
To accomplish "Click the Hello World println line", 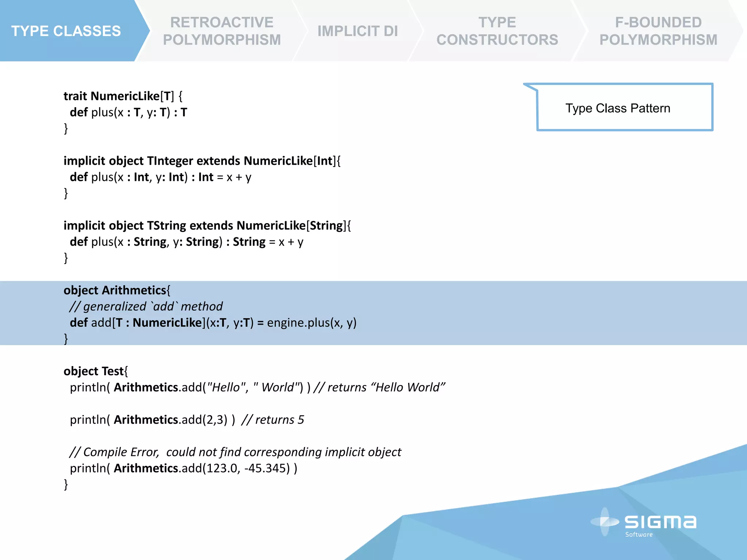I will pos(257,387).
